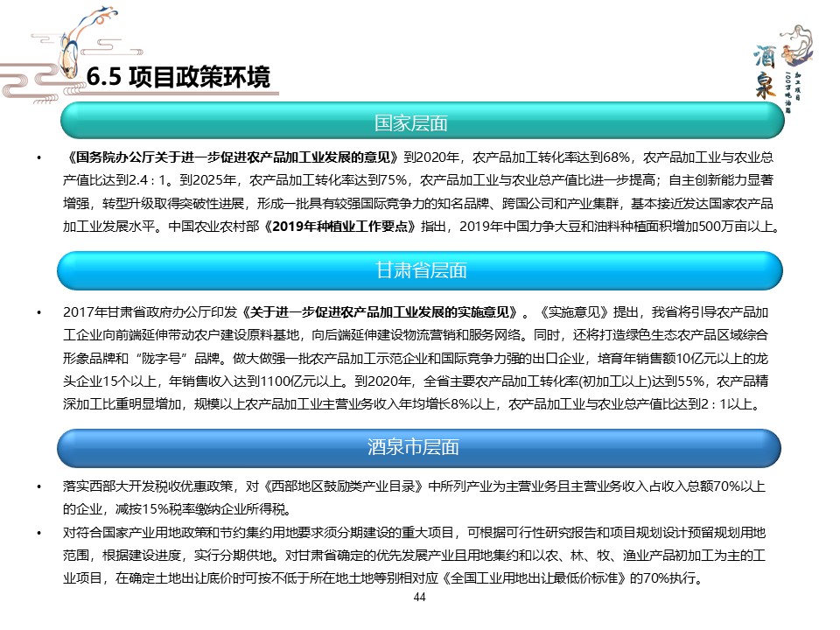Click the text 《全国工业用地出让最低价标准》
840x630 pixels.
click(534, 579)
